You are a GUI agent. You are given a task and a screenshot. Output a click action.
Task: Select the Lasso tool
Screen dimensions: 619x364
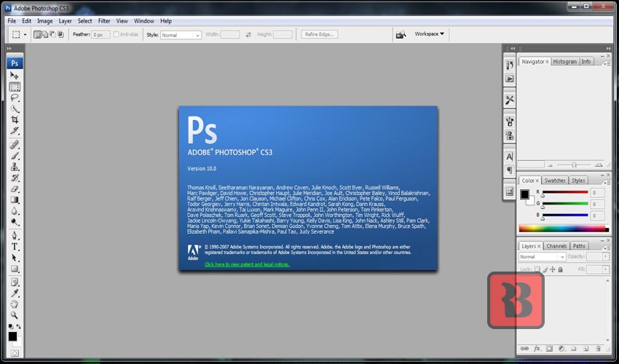pyautogui.click(x=15, y=98)
